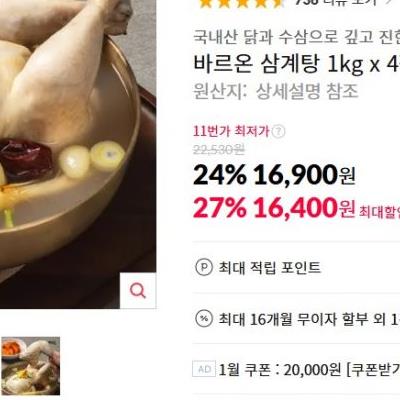Screen dimensions: 400x400
Task: Open the 최대 적립 포인트 row
Action: click(296, 267)
